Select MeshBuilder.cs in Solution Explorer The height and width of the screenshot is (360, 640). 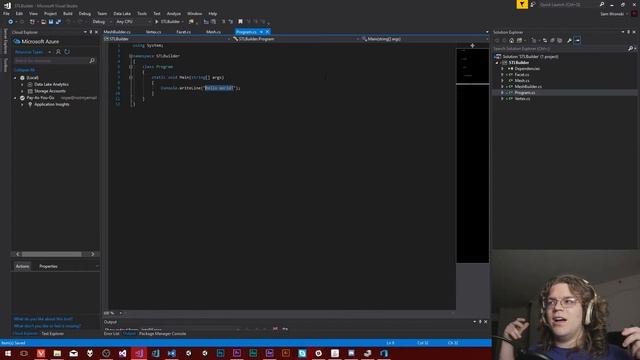click(528, 87)
